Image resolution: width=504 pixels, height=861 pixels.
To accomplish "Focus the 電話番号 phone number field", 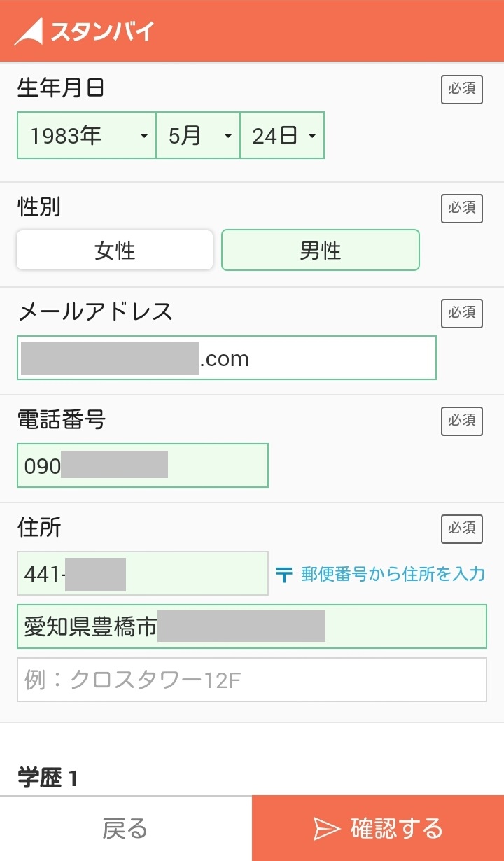I will [x=142, y=465].
